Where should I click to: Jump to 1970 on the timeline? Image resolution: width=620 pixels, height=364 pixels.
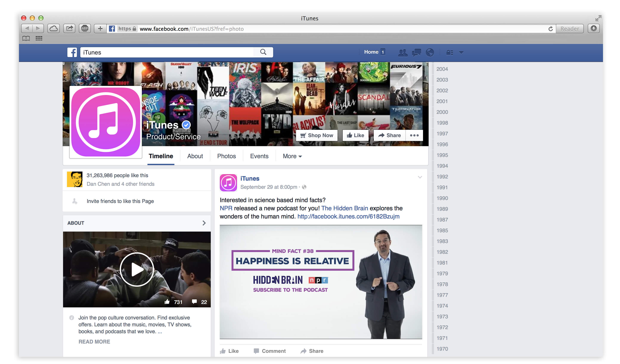pyautogui.click(x=442, y=349)
